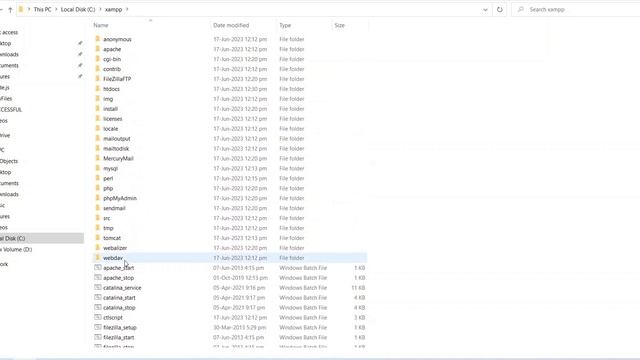Select the filezilla_setup batch file icon
Image resolution: width=640 pixels, height=360 pixels.
click(x=98, y=327)
